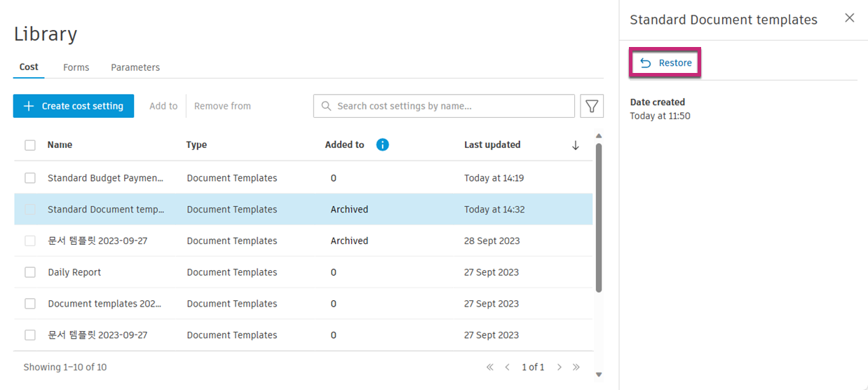Check the Standard Budget Payment row checkbox

tap(30, 178)
